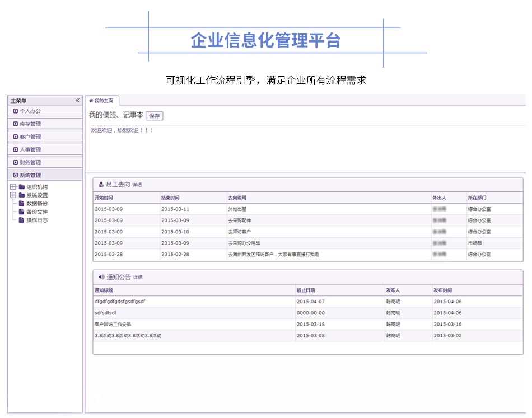This screenshot has height=418, width=532.
Task: Click deadline 0000-00-00 cell
Action: tap(310, 313)
